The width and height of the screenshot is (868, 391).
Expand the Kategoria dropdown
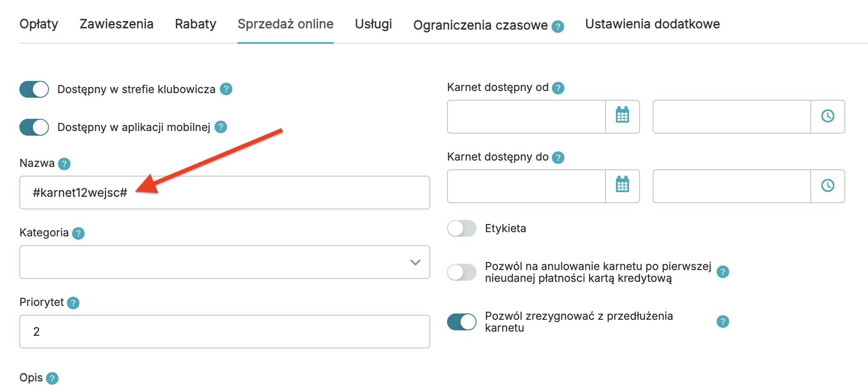tap(225, 262)
